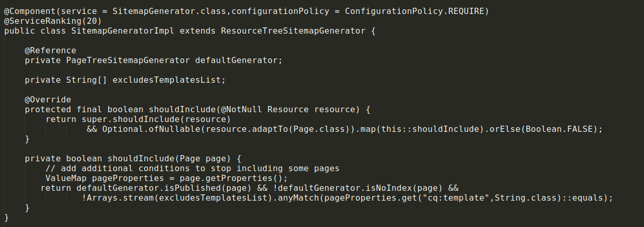Click the @Override annotation
Viewport: 644px width, 227px height.
[x=48, y=99]
